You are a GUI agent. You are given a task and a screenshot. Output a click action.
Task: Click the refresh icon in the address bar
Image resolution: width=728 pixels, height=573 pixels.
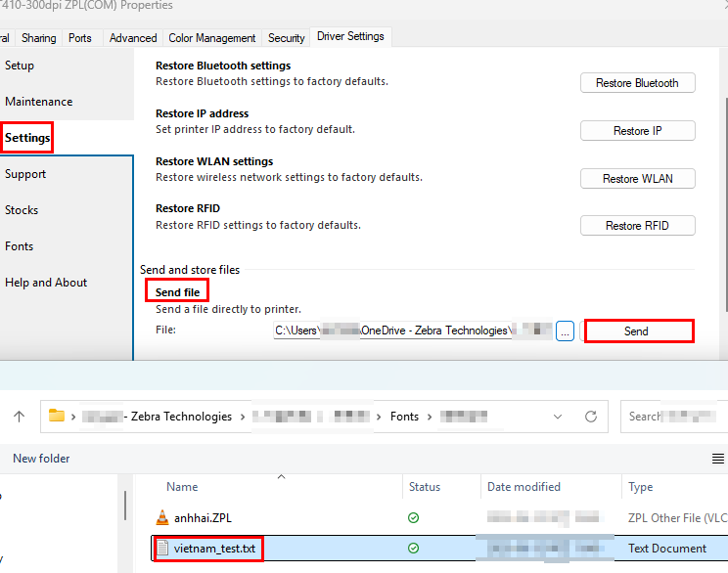(590, 417)
